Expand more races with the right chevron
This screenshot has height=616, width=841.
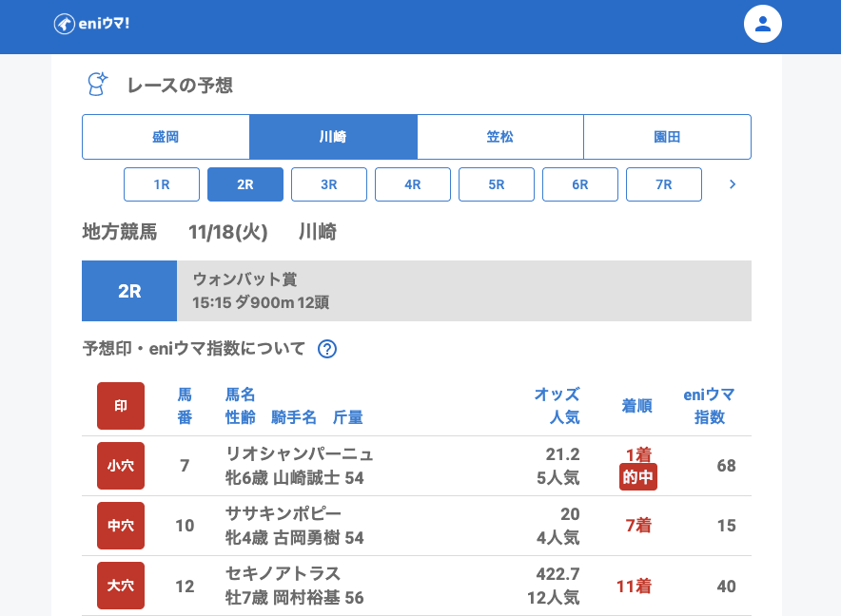(x=732, y=184)
